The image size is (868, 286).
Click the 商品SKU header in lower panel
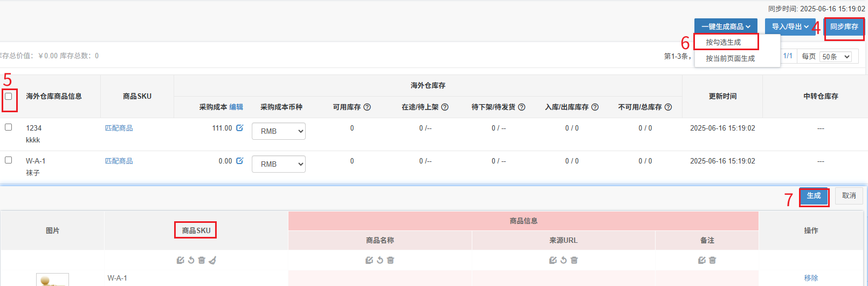coord(196,230)
